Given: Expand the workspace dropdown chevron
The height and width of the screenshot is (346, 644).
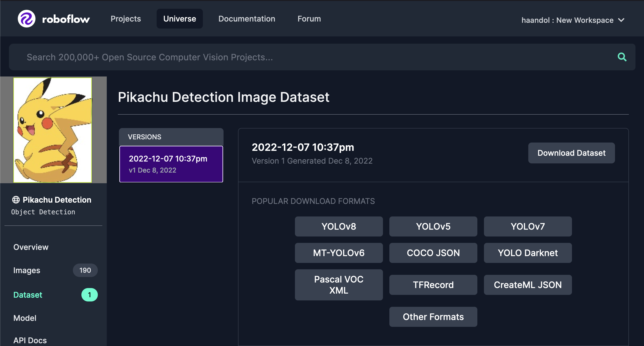Looking at the screenshot, I should [621, 20].
